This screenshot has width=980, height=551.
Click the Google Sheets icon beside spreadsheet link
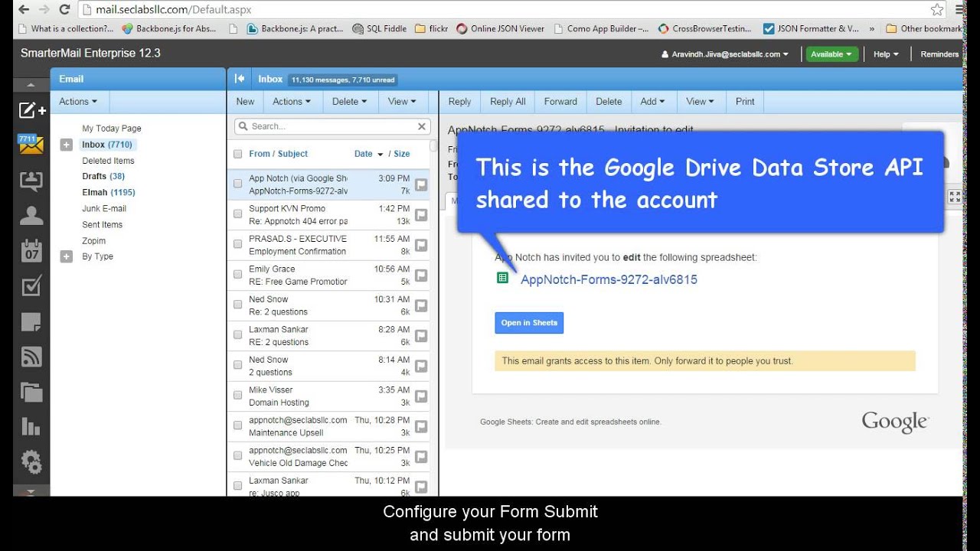[x=502, y=278]
